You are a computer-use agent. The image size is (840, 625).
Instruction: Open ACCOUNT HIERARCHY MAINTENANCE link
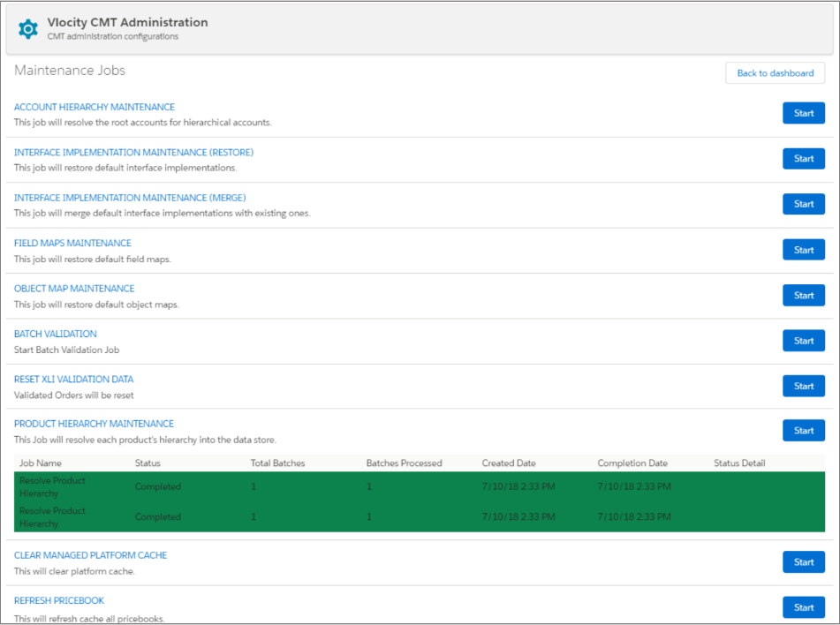click(95, 107)
